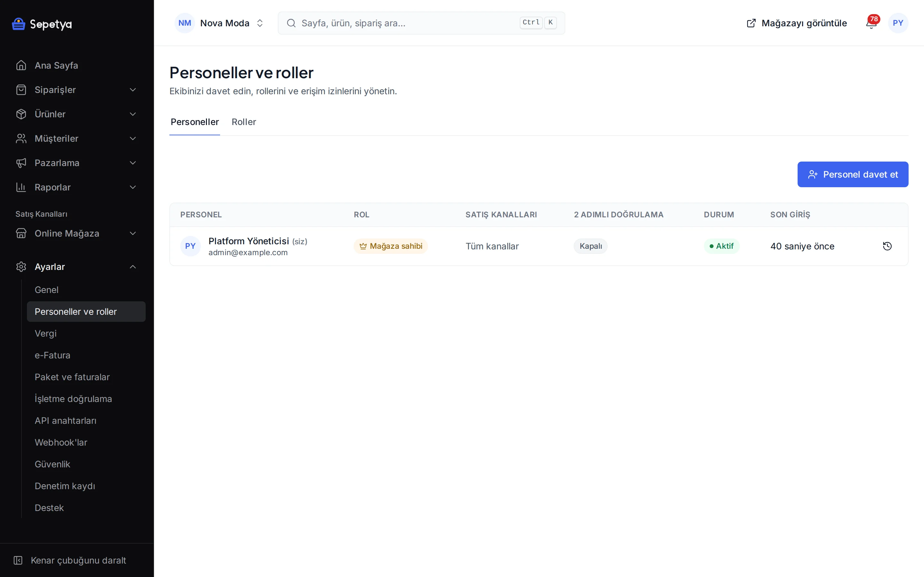
Task: Click the search magnifier icon
Action: pyautogui.click(x=291, y=23)
